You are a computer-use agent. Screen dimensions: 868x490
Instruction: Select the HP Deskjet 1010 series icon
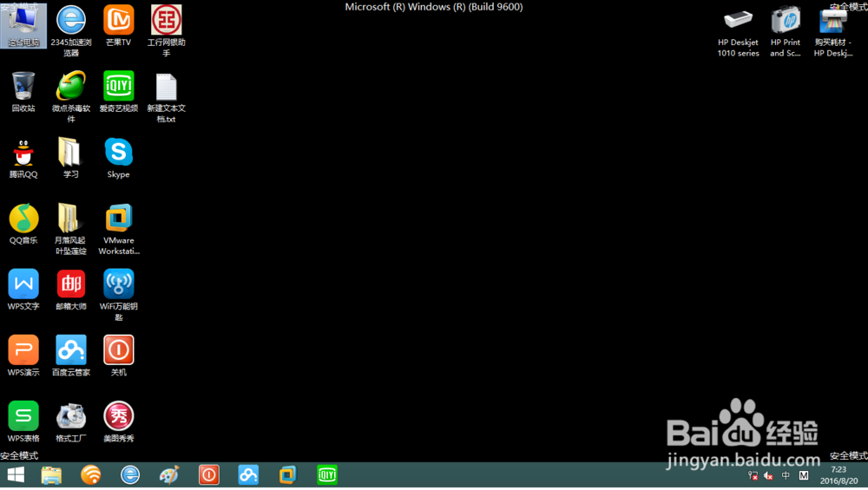point(738,31)
